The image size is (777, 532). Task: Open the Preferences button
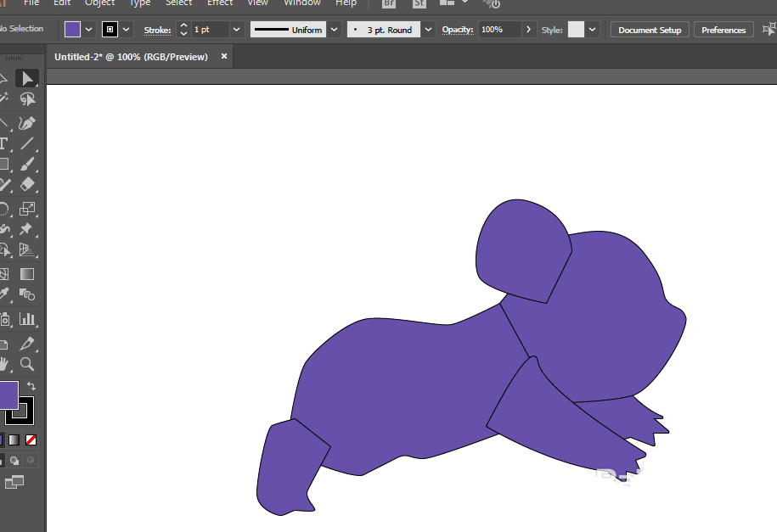[x=724, y=30]
